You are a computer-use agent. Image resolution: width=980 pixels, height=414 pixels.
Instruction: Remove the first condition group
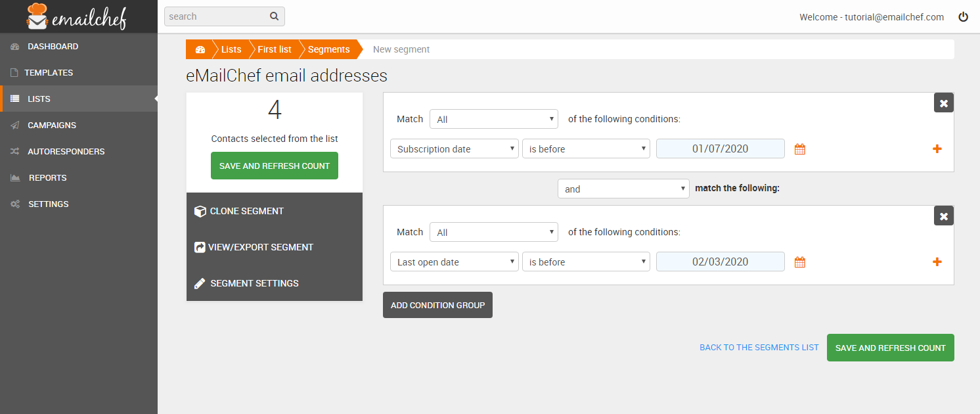pyautogui.click(x=944, y=103)
